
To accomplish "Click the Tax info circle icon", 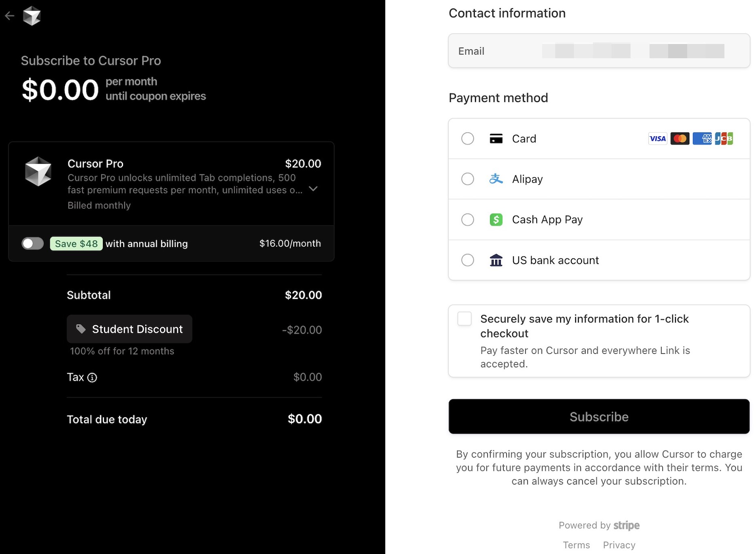I will pyautogui.click(x=92, y=377).
